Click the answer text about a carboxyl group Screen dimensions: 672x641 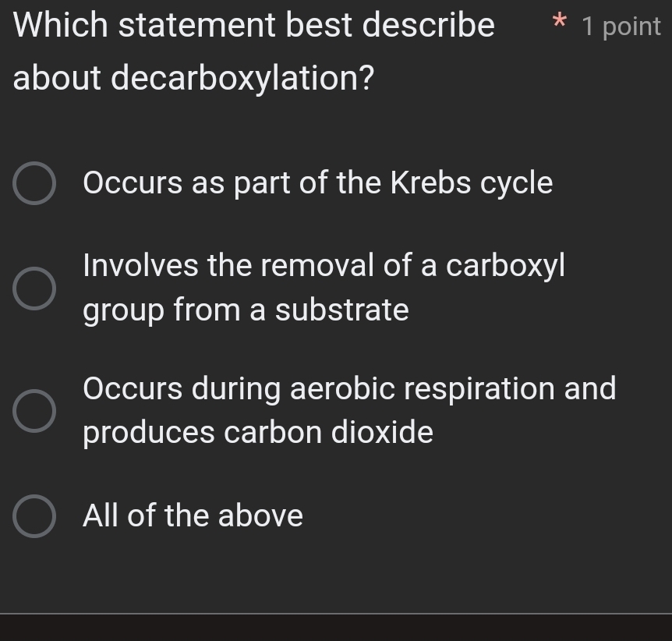coord(324,267)
